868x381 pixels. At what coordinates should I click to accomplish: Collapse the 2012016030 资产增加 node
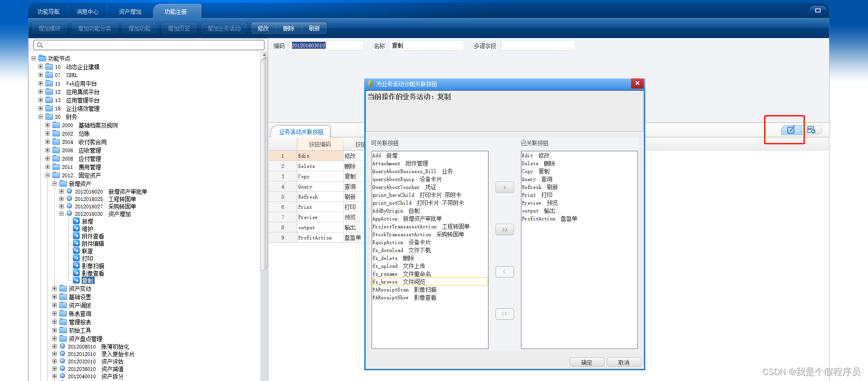[x=61, y=214]
